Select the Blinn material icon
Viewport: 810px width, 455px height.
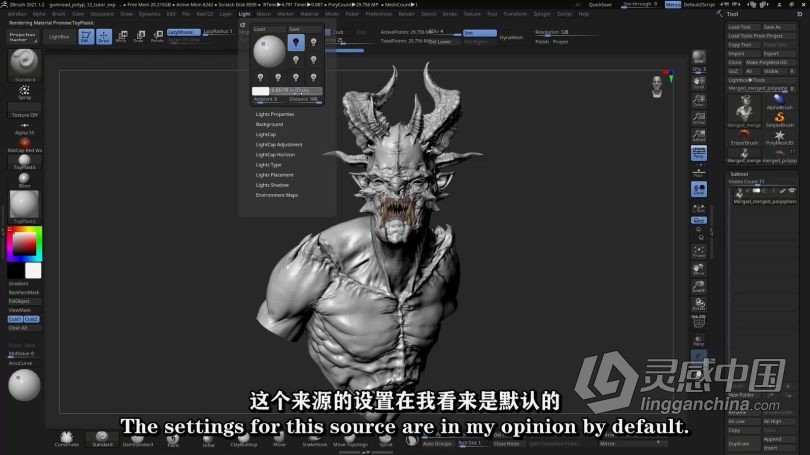[x=24, y=179]
